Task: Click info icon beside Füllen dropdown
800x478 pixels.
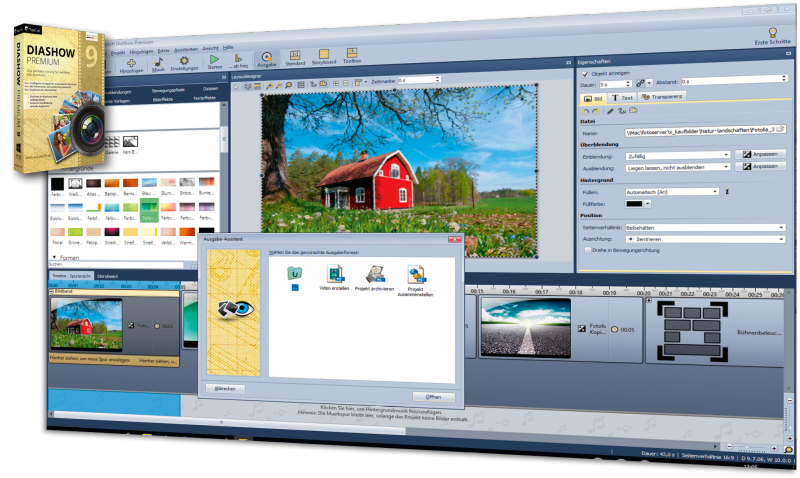Action: [727, 192]
